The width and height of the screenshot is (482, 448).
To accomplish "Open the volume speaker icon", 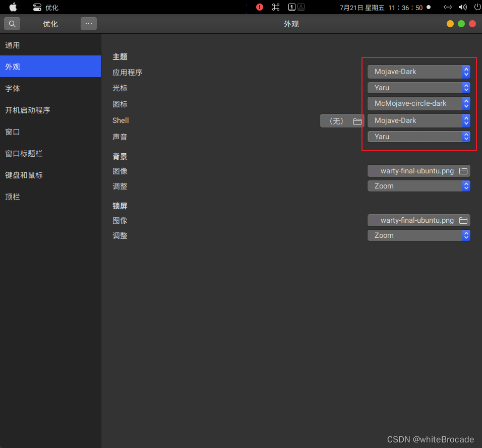I will pyautogui.click(x=463, y=7).
